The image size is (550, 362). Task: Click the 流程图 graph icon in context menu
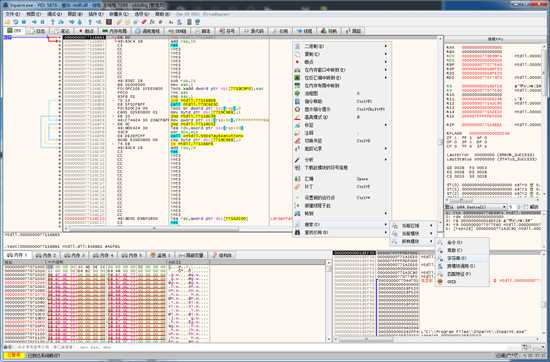(x=297, y=93)
